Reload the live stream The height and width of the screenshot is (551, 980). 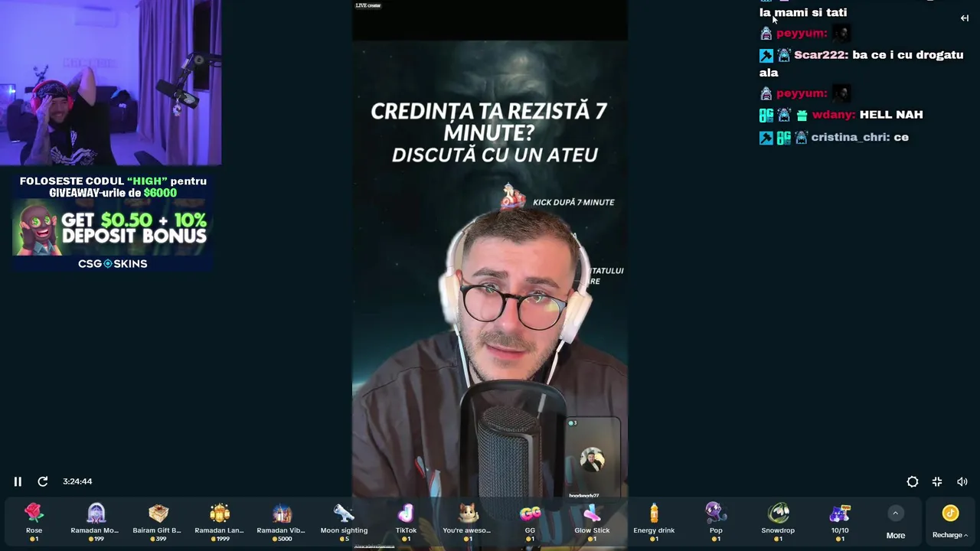pos(43,481)
